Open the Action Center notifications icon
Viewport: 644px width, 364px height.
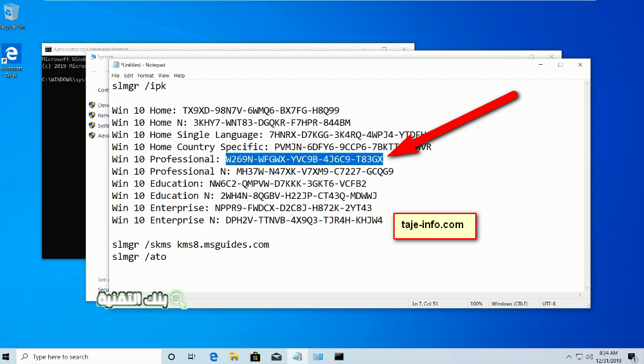pos(633,356)
